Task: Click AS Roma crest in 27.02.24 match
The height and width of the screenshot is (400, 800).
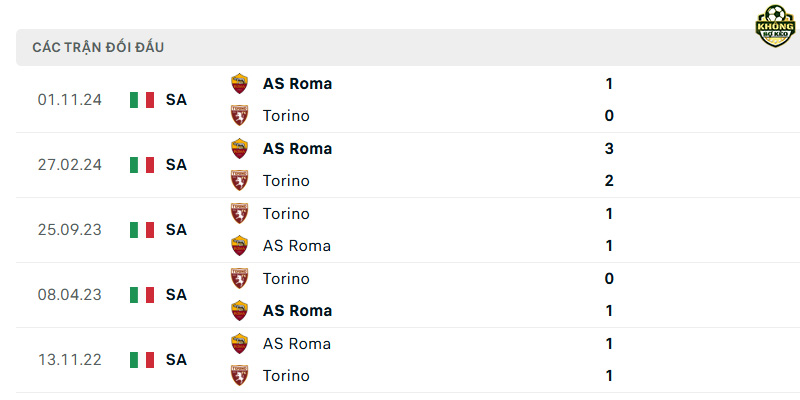Action: click(239, 148)
